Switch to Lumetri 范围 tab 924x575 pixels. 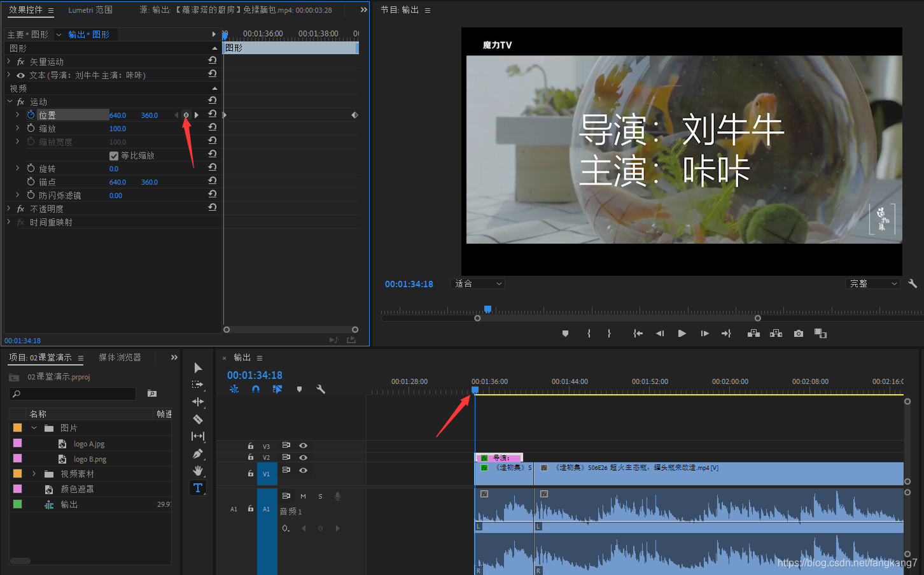(x=90, y=10)
